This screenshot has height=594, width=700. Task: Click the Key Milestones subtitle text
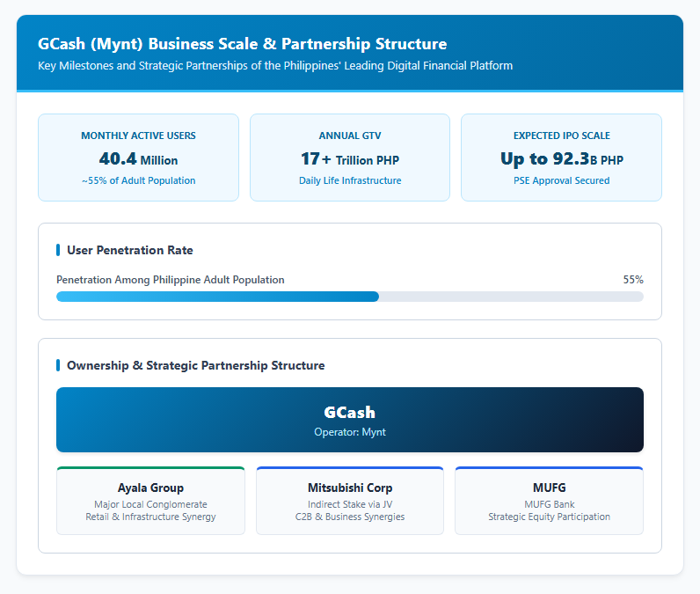pyautogui.click(x=275, y=66)
